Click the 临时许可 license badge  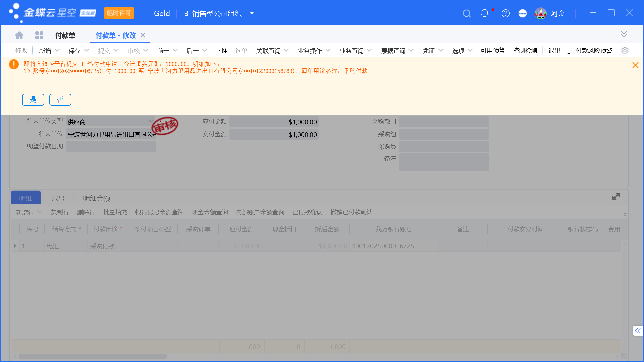[x=119, y=13]
